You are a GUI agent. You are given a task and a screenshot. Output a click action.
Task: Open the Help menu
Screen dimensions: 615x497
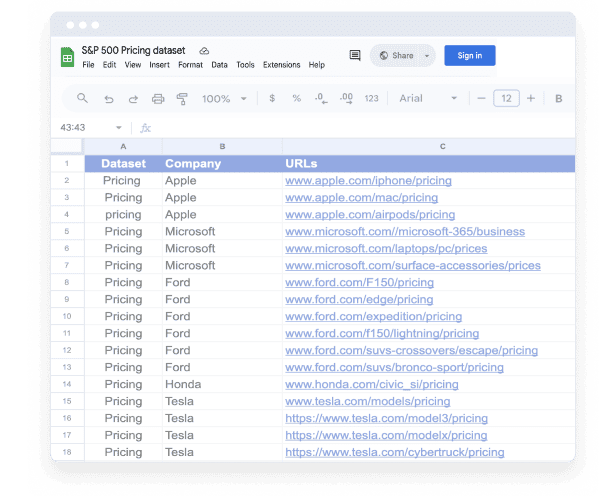tap(317, 65)
